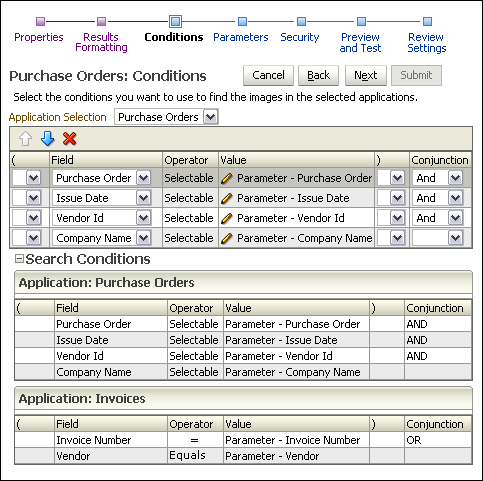Click 'Parameter - Company Name' value in editable table
Image resolution: width=483 pixels, height=481 pixels.
[x=304, y=238]
